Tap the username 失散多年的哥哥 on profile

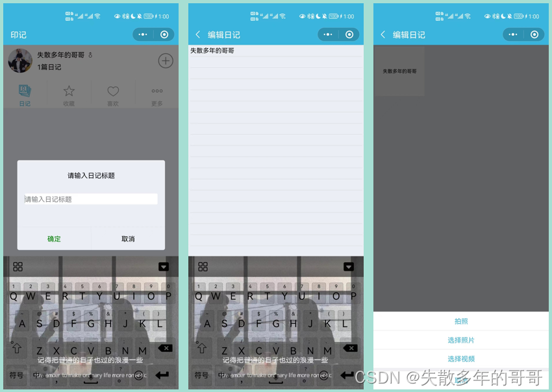tap(61, 55)
